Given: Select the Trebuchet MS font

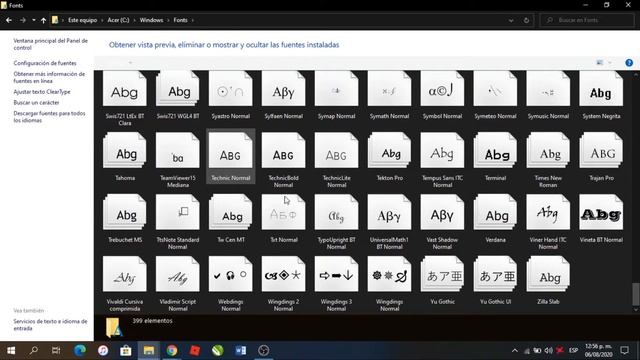Looking at the screenshot, I should 124,219.
